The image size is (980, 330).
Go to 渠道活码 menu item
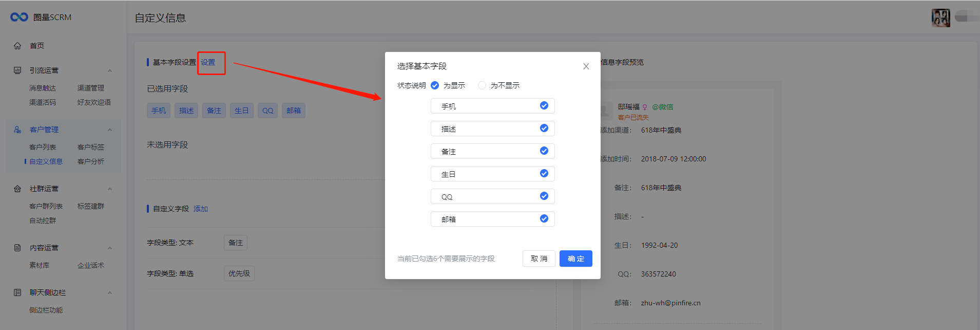point(43,102)
